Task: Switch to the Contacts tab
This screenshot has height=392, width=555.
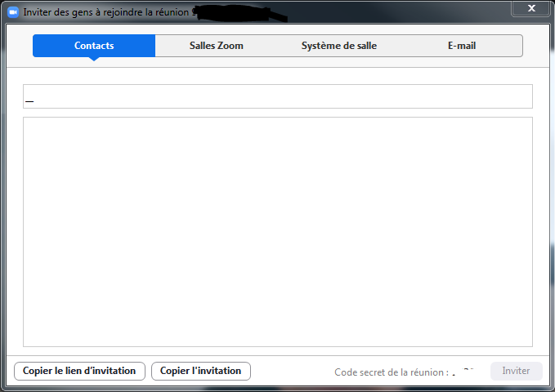Action: 94,46
